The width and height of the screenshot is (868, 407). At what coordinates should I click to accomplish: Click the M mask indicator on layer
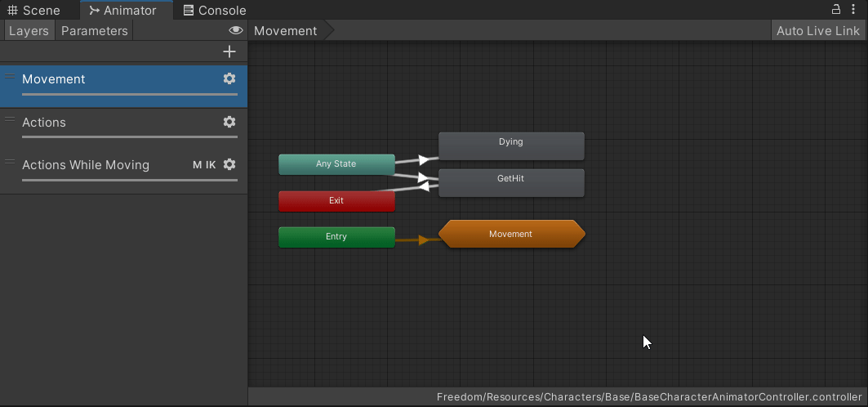point(197,165)
